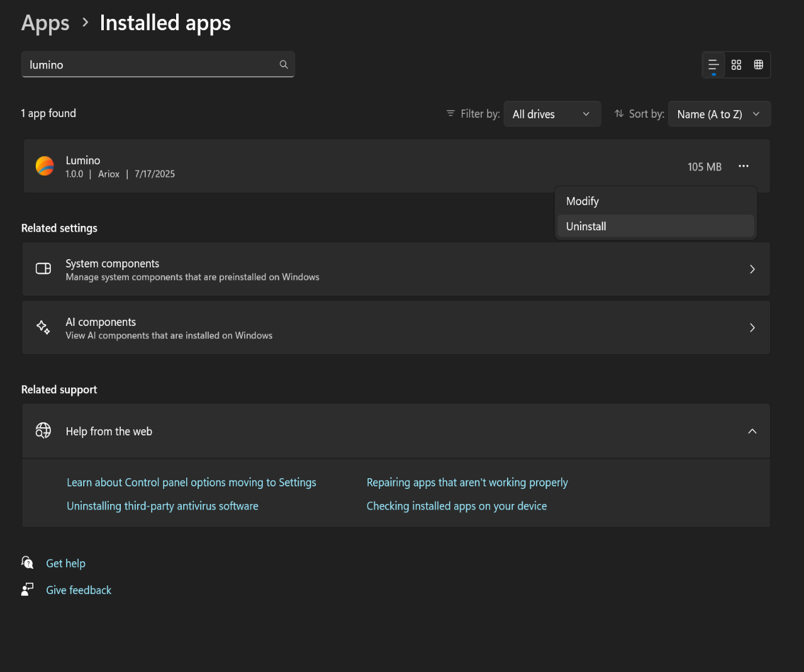Screen dimensions: 804x672
Task: Open Uninstalling third-party antivirus software link
Action: pyautogui.click(x=162, y=506)
